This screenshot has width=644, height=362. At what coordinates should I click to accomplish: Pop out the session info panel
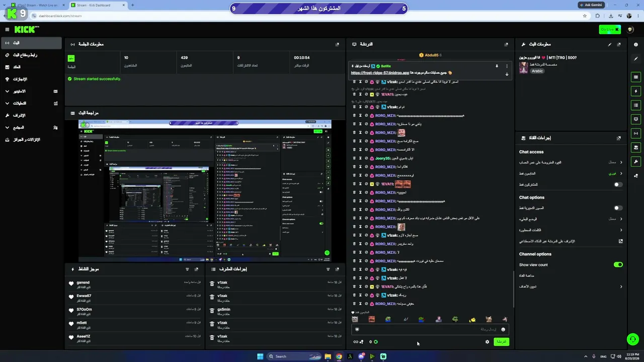(337, 44)
